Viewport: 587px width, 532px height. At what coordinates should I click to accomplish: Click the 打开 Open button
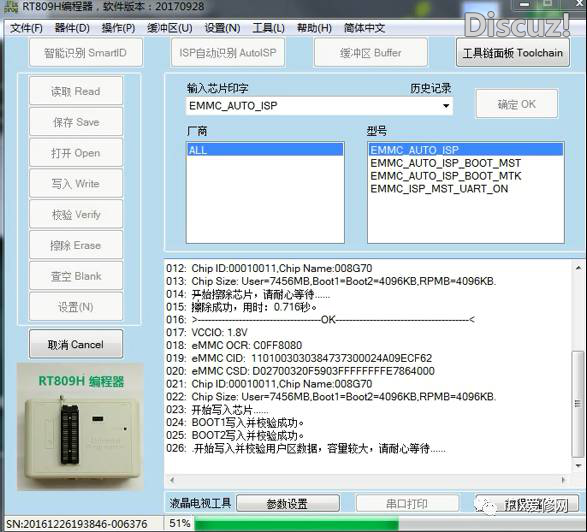click(x=76, y=153)
